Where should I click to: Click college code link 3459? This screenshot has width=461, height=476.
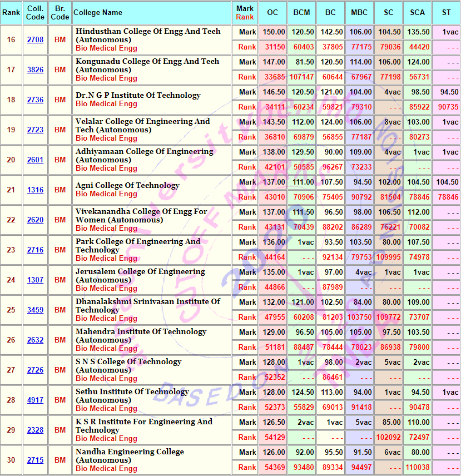[x=35, y=310]
